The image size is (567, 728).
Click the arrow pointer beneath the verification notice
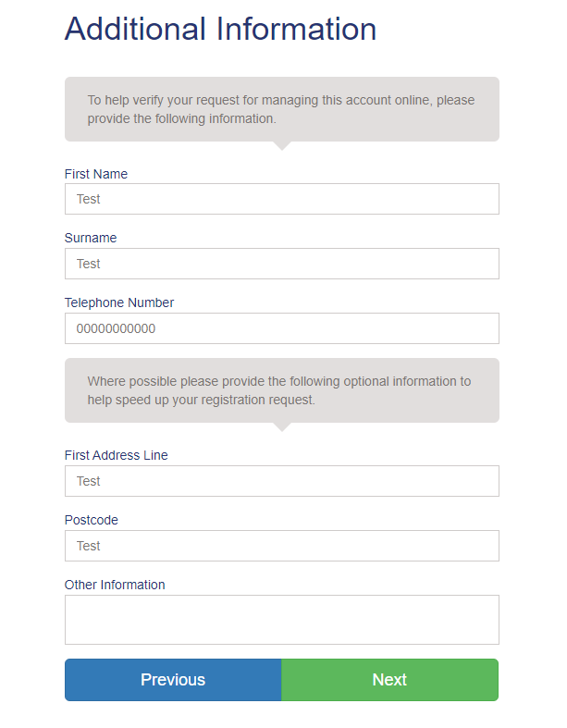(x=282, y=146)
